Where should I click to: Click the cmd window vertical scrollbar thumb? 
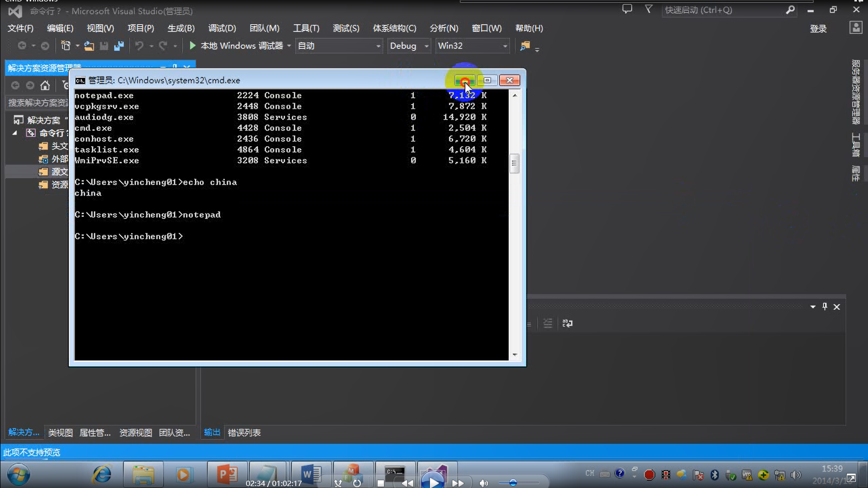(515, 163)
